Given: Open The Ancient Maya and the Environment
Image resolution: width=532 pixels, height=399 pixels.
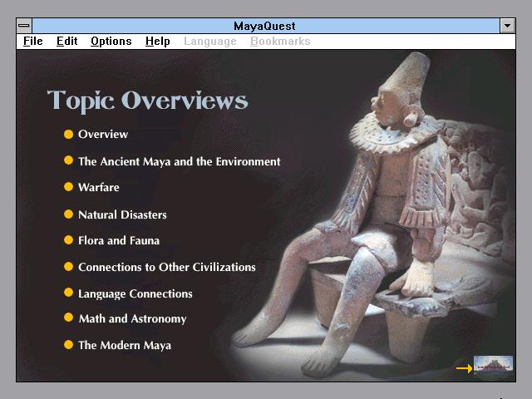Looking at the screenshot, I should [x=180, y=161].
